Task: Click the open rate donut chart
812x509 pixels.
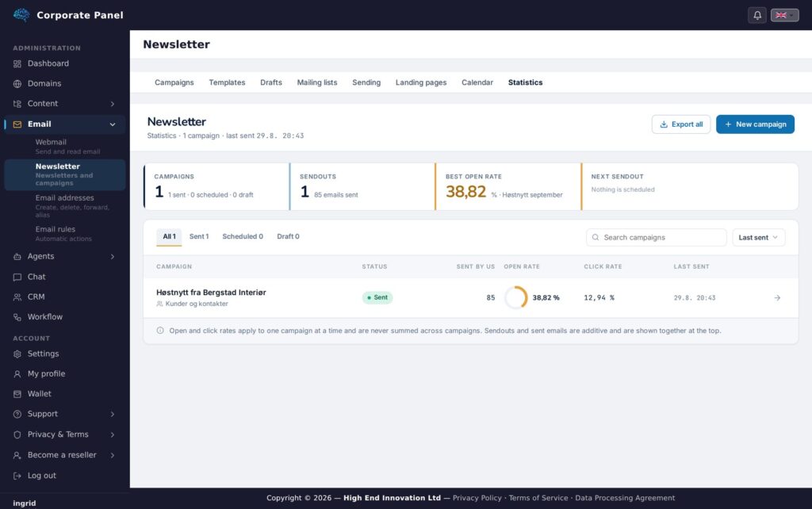Action: [x=515, y=298]
